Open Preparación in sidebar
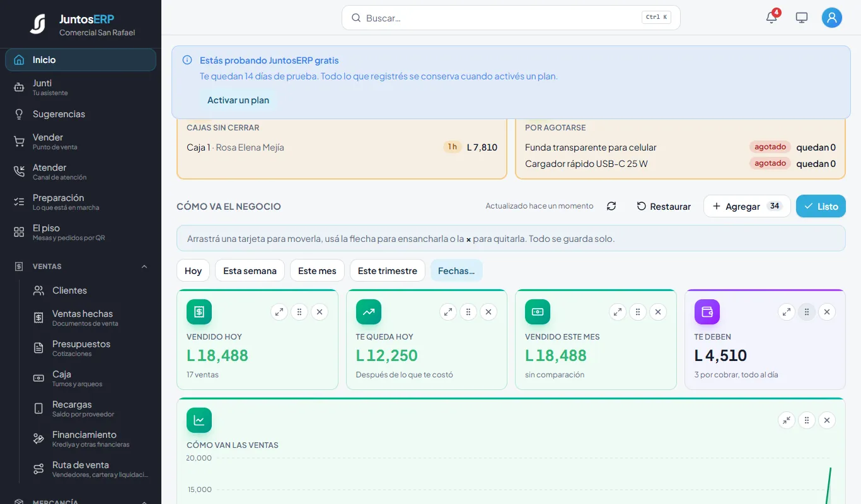The image size is (861, 504). pyautogui.click(x=81, y=202)
